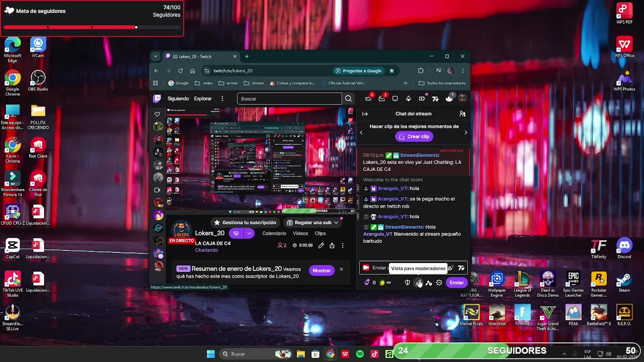The height and width of the screenshot is (362, 644).
Task: Open the Twitch whispers speech bubble icon
Action: click(x=395, y=99)
